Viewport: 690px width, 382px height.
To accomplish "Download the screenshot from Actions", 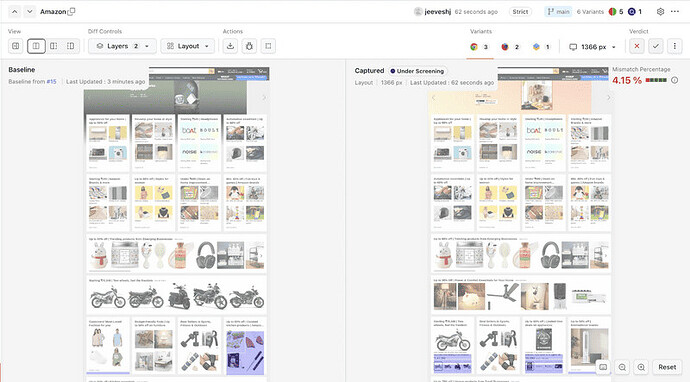I will coord(230,46).
